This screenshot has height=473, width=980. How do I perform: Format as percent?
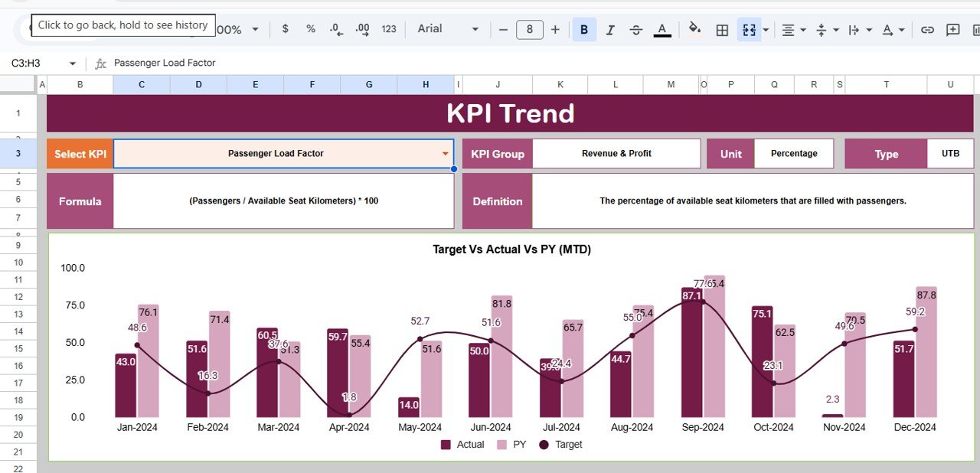pyautogui.click(x=311, y=29)
